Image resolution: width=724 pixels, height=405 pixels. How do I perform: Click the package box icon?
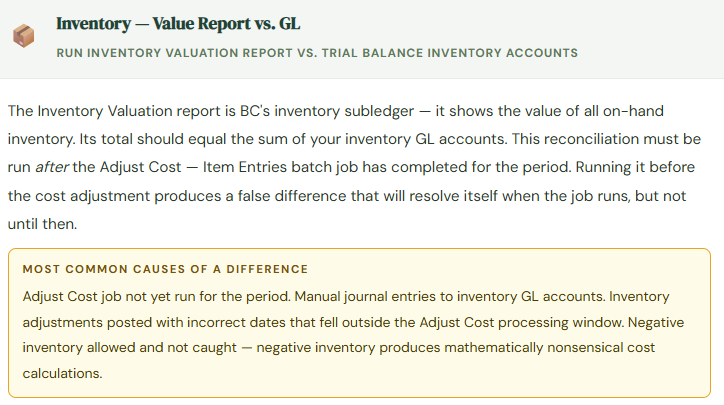23,37
